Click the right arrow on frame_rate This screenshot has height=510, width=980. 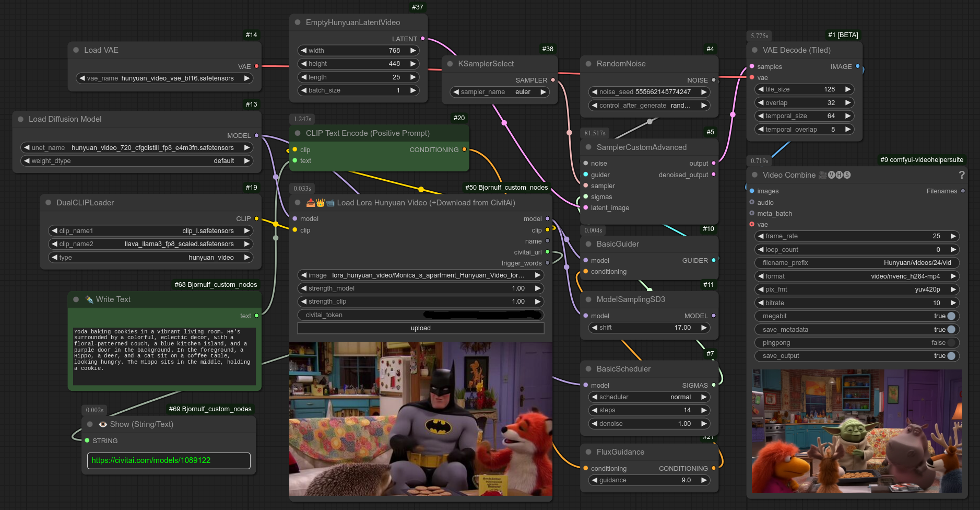point(953,236)
